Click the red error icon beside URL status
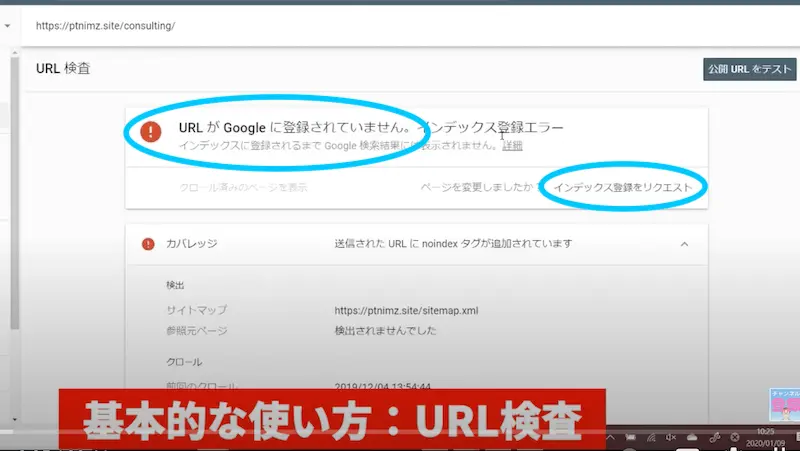The height and width of the screenshot is (451, 800). click(150, 132)
